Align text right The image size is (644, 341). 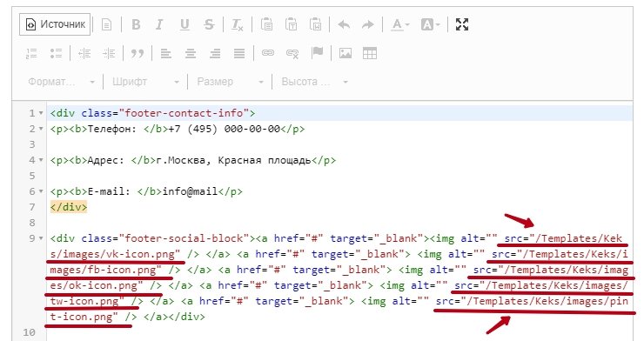215,53
